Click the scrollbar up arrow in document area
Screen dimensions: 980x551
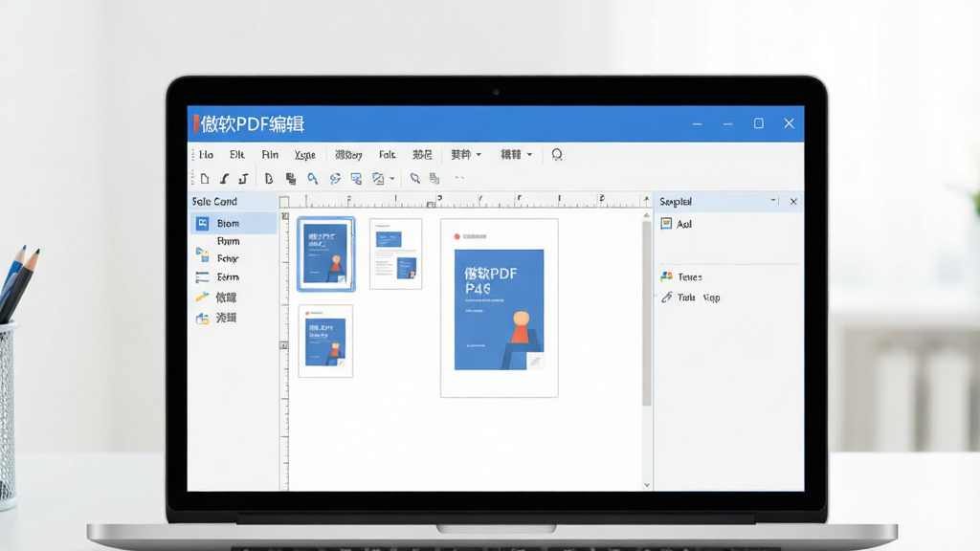tap(646, 215)
